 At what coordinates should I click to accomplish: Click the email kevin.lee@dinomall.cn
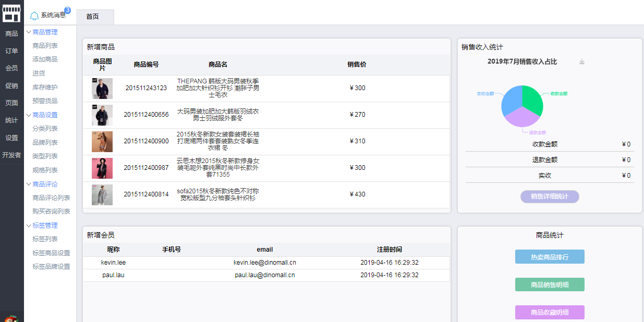coord(265,263)
